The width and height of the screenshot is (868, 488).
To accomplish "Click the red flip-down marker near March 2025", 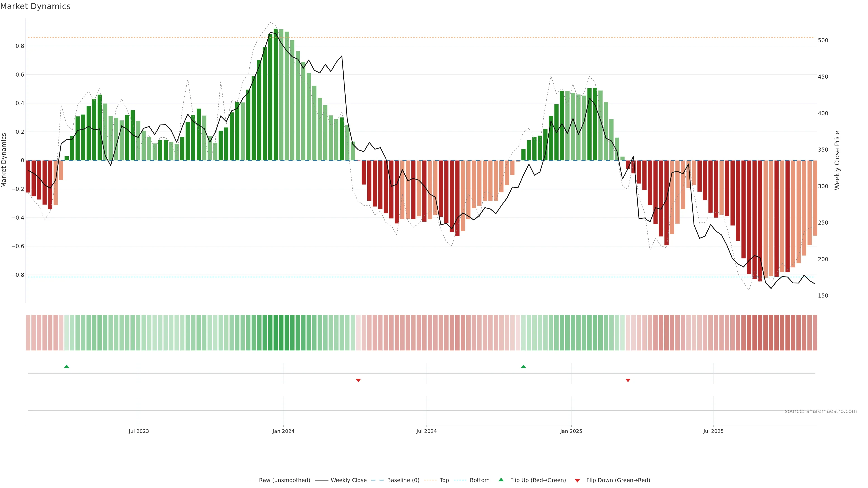I will tap(628, 380).
